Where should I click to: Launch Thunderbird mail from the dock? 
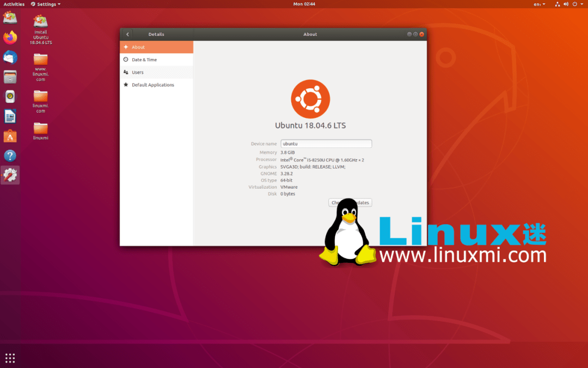[x=10, y=57]
